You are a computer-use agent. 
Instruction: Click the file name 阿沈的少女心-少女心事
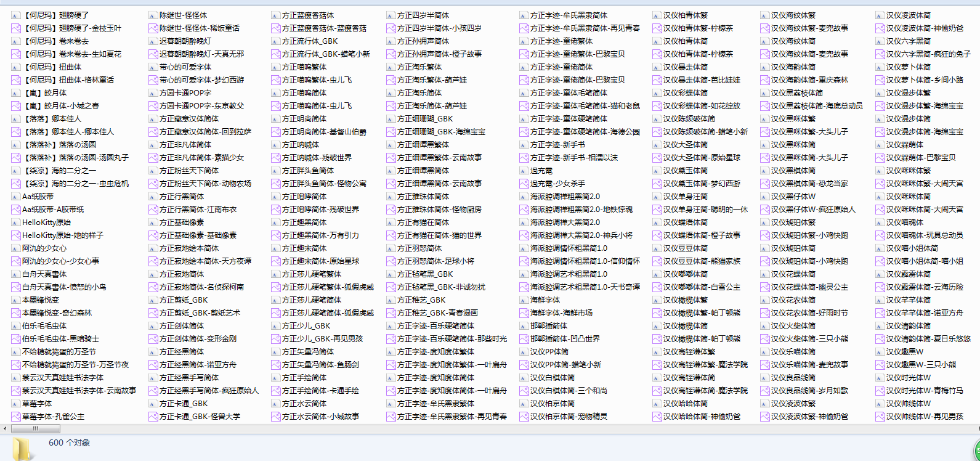tap(60, 261)
